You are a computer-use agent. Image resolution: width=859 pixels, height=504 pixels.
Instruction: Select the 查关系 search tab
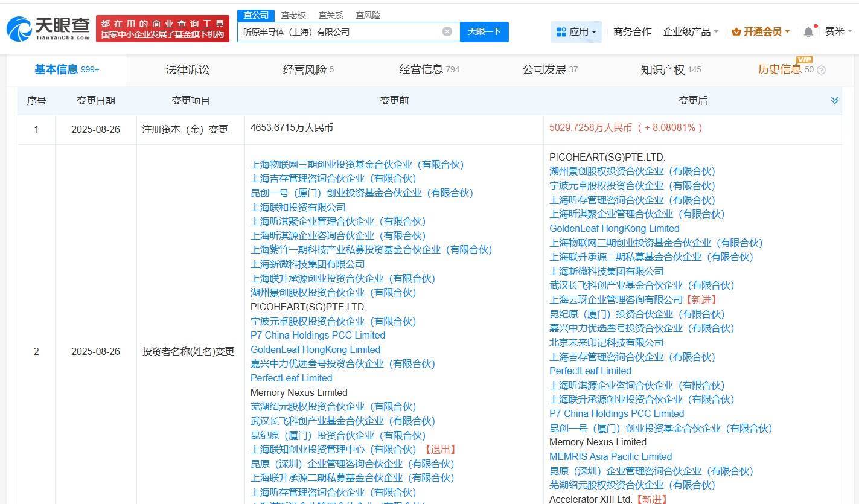[x=330, y=15]
